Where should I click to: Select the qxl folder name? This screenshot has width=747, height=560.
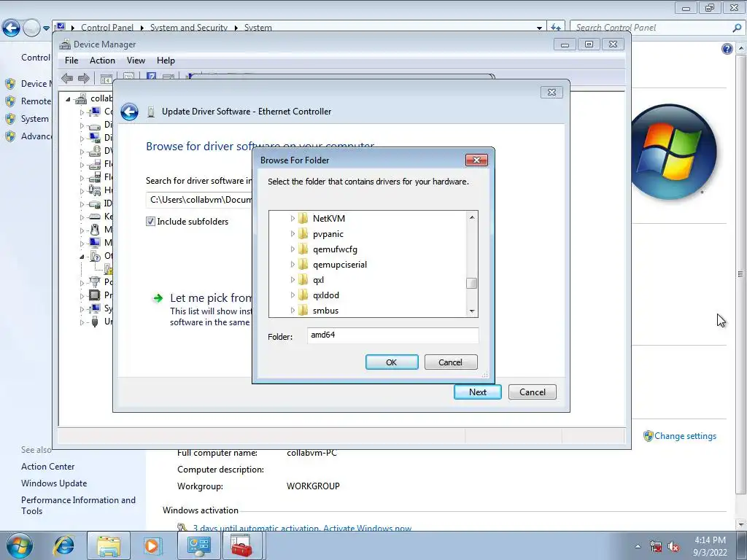tap(318, 280)
